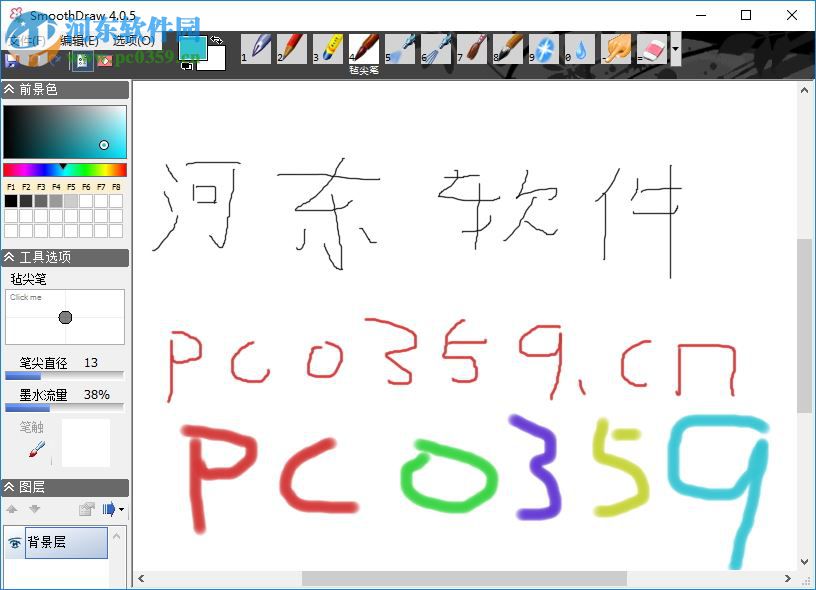This screenshot has width=816, height=590.
Task: Toggle visibility of the 背景层 layer
Action: (x=14, y=543)
